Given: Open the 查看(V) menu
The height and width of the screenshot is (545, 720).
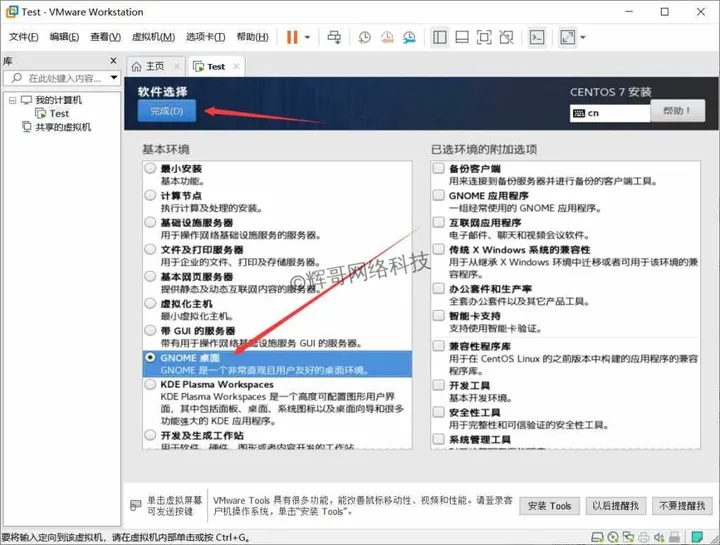Looking at the screenshot, I should 106,37.
